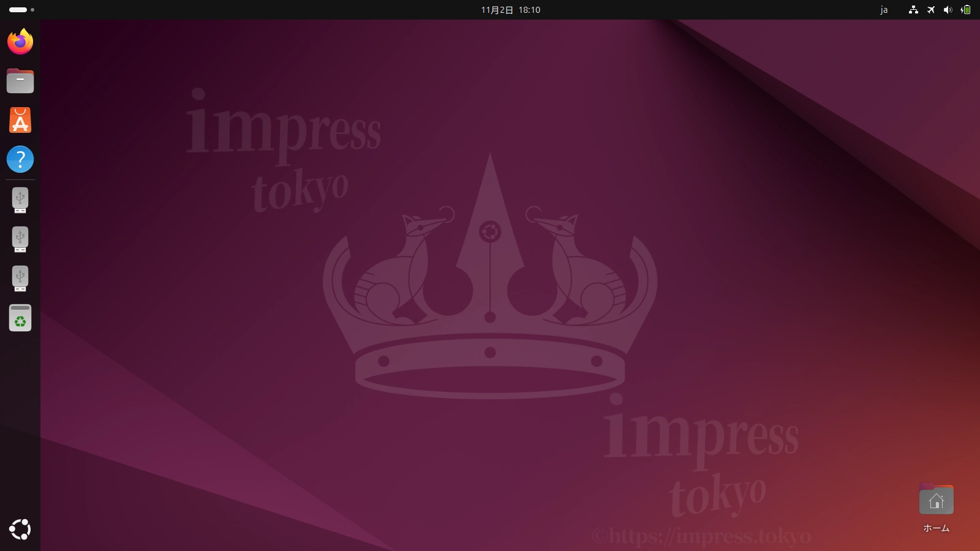Image resolution: width=980 pixels, height=551 pixels.
Task: Open the Files file manager in dock
Action: (20, 81)
